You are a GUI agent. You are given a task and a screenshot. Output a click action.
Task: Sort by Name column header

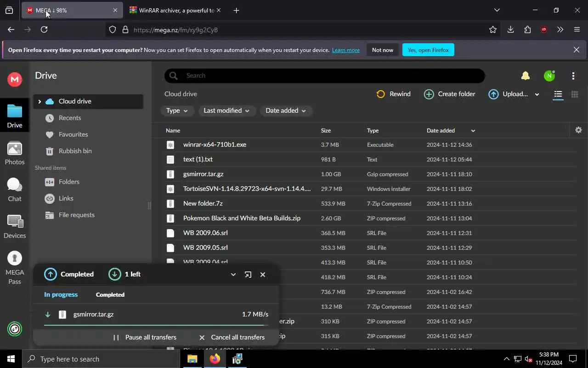coord(173,131)
